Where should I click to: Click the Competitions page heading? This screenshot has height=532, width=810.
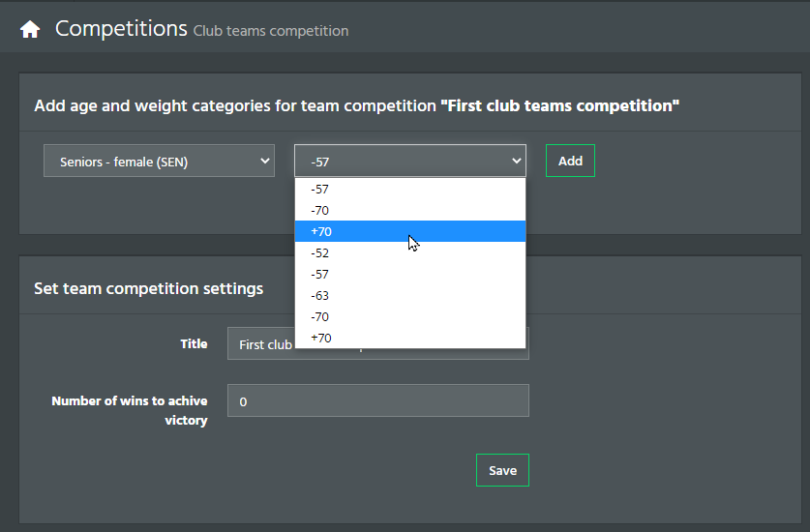(x=121, y=28)
